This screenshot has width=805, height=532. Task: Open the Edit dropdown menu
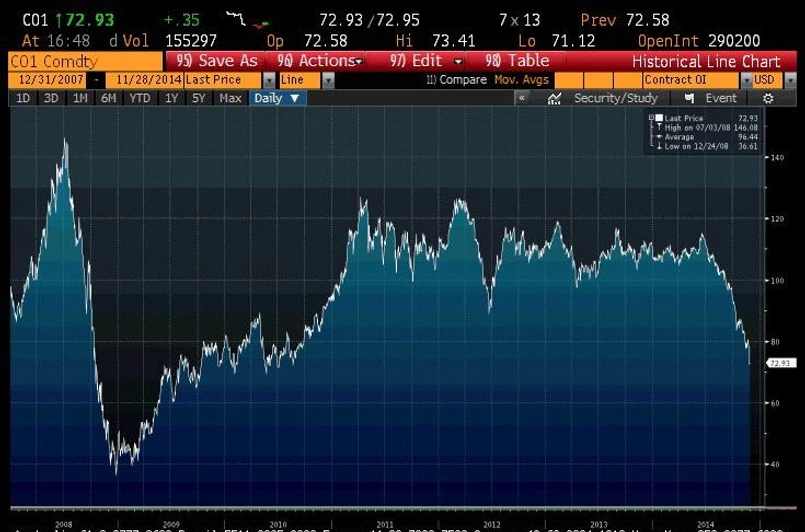click(417, 61)
